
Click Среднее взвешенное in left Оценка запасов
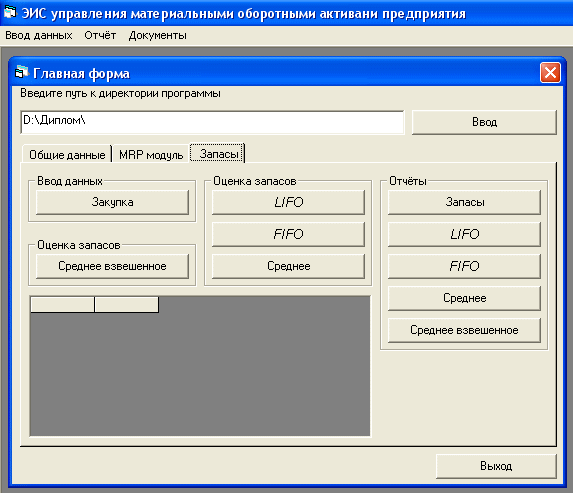point(112,266)
